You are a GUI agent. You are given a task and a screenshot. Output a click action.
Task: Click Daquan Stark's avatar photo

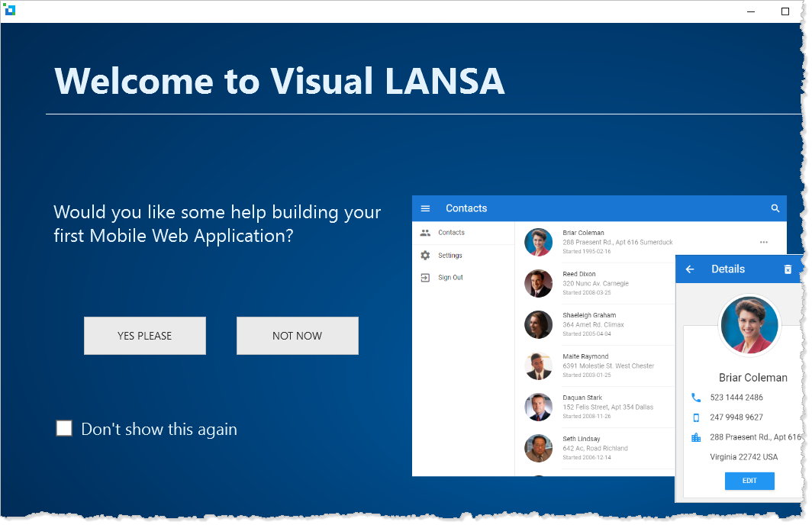539,407
